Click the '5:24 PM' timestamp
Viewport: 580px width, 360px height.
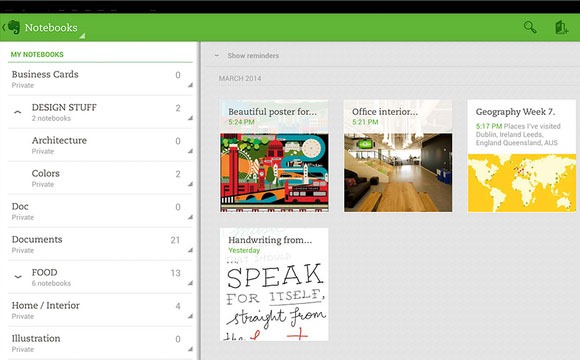[x=241, y=122]
